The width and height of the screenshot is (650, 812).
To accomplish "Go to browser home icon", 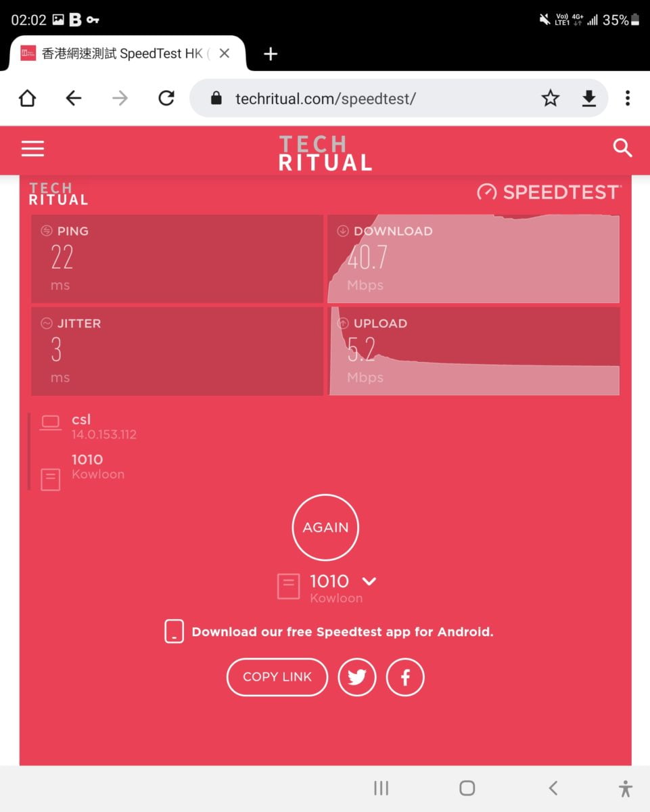I will [27, 99].
